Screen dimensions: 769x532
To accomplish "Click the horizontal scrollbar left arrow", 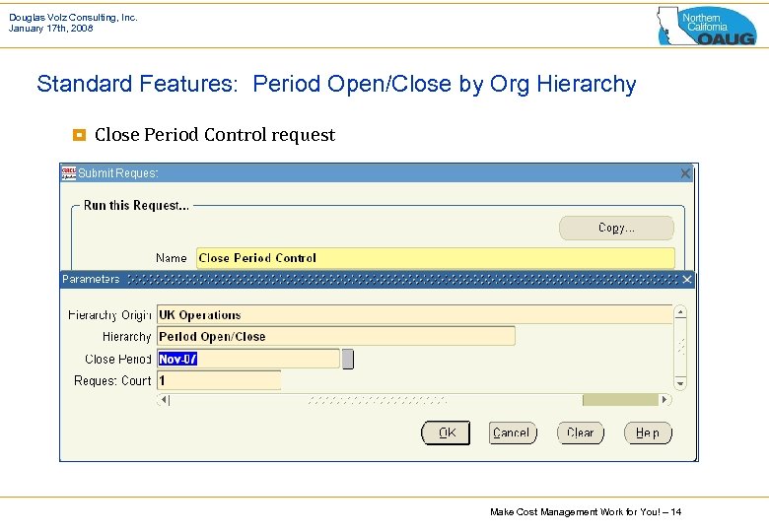I will [165, 400].
